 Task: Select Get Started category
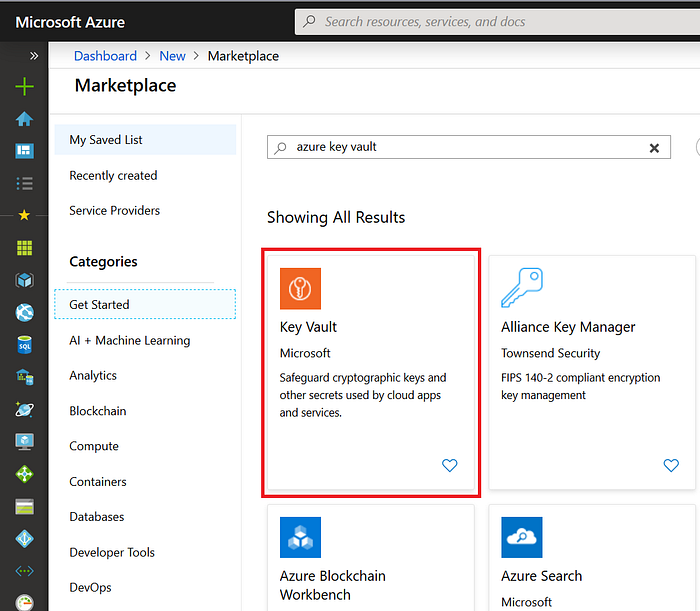tap(145, 304)
